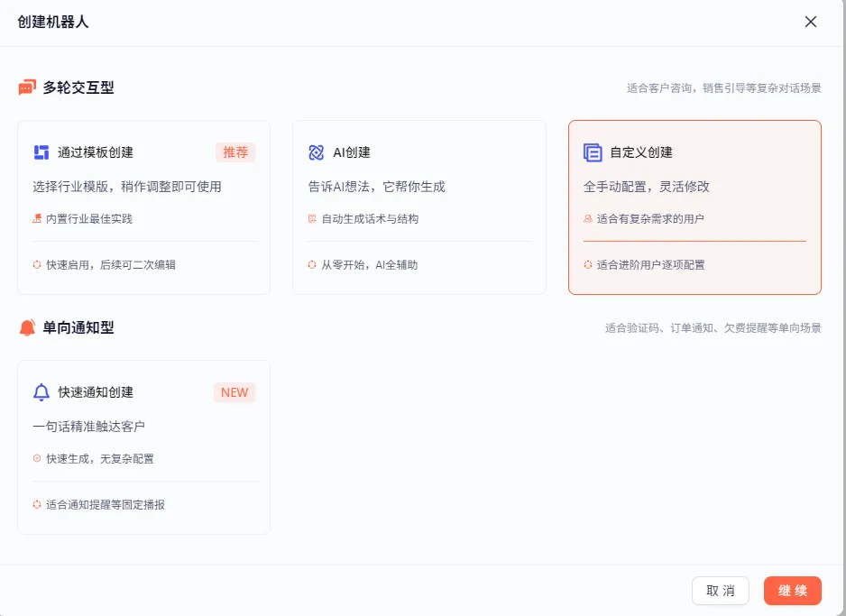Select the 自定义创建 card title
This screenshot has height=616, width=846.
pyautogui.click(x=641, y=152)
